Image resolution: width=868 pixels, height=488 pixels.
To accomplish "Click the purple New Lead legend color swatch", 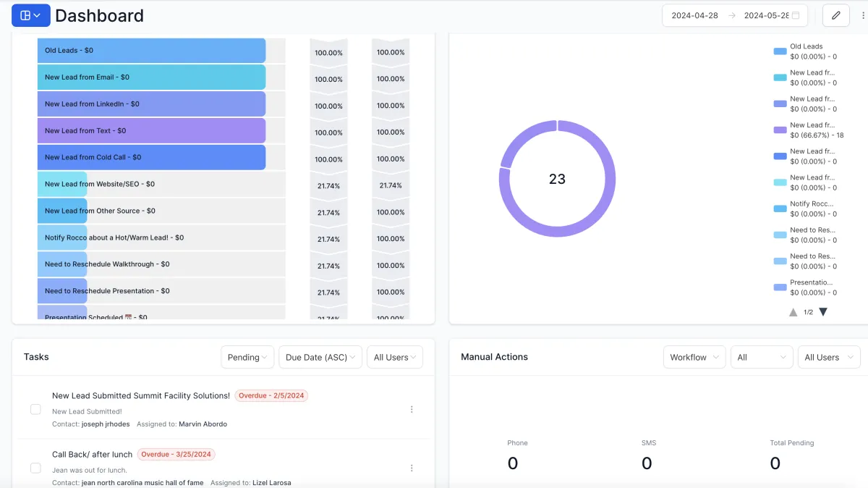I will tap(780, 130).
